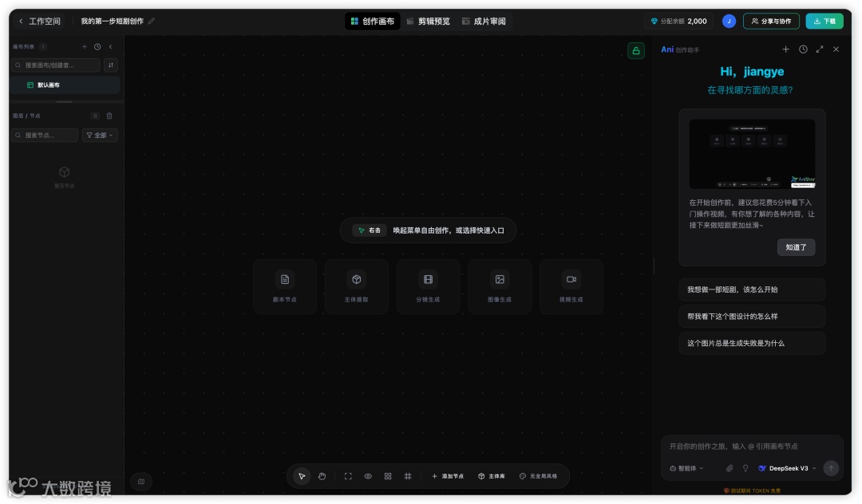This screenshot has width=862, height=504.
Task: Add a new canvas with plus icon
Action: coord(85,47)
